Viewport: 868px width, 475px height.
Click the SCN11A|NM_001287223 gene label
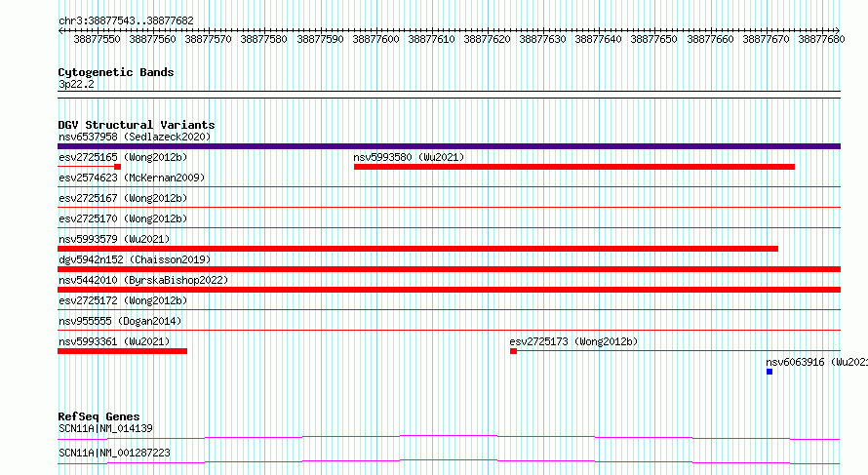(x=114, y=453)
